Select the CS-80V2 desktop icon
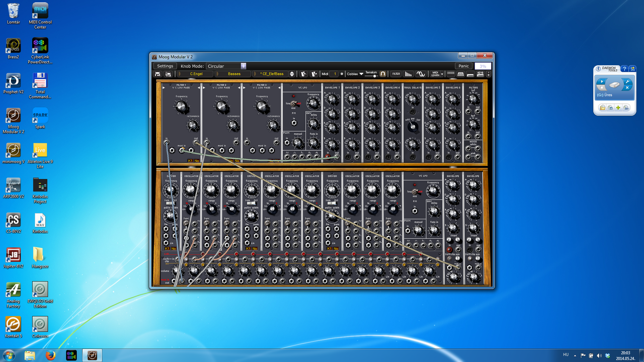 point(14,223)
